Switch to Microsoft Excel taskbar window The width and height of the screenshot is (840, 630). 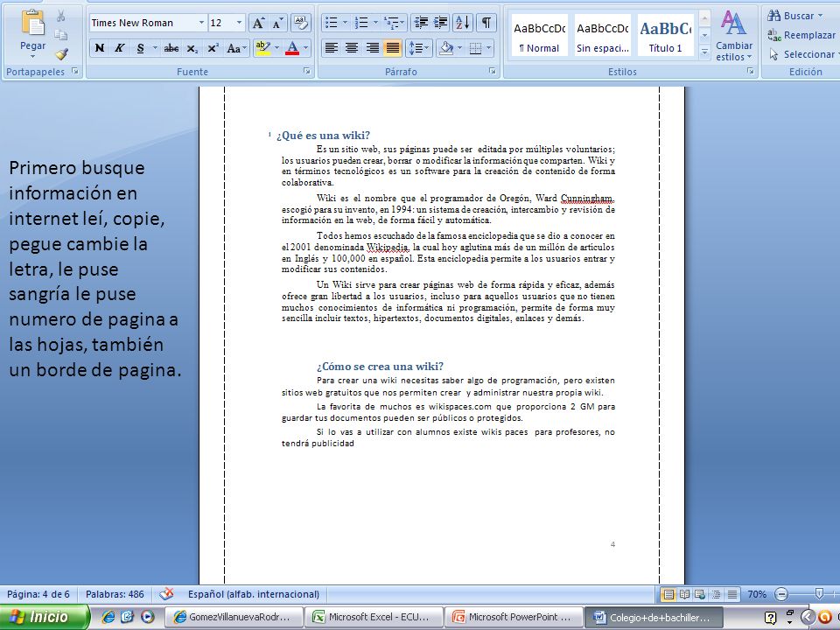[374, 617]
